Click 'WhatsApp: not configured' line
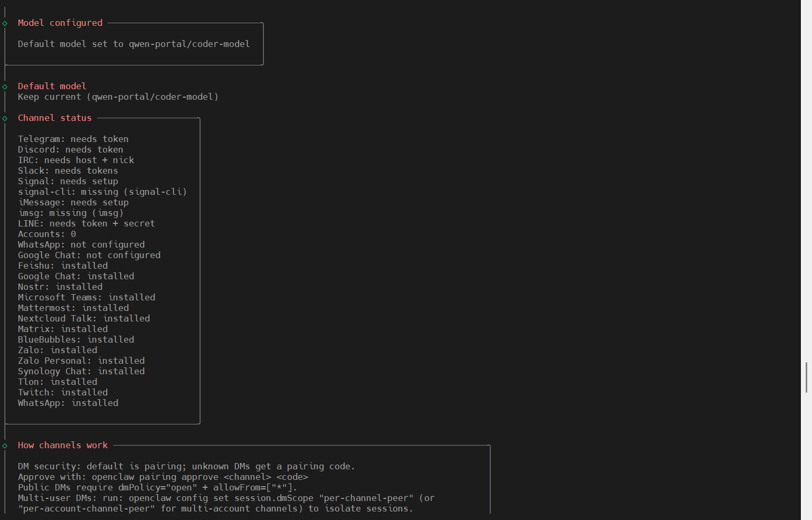The height and width of the screenshot is (520, 812). click(x=81, y=244)
